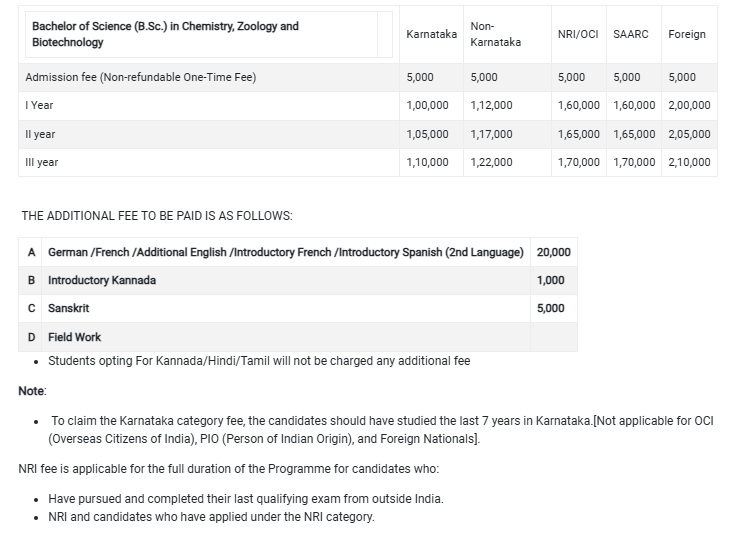Viewport: 733px width, 533px height.
Task: Click the II year Foreign fee 2,05,000
Action: (x=689, y=134)
